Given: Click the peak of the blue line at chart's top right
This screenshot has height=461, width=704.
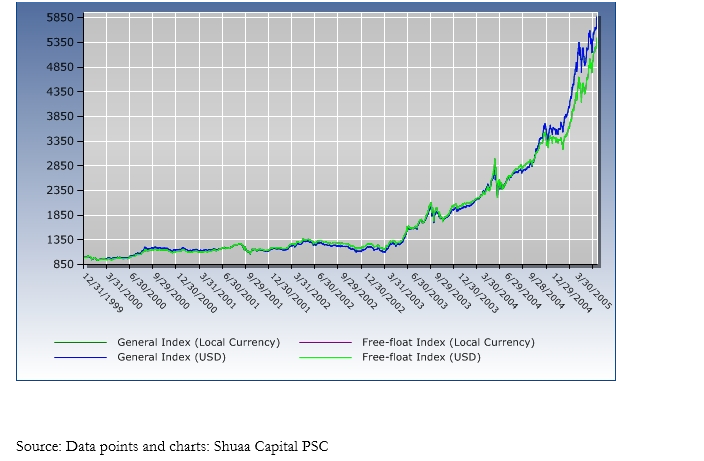Looking at the screenshot, I should tap(596, 18).
